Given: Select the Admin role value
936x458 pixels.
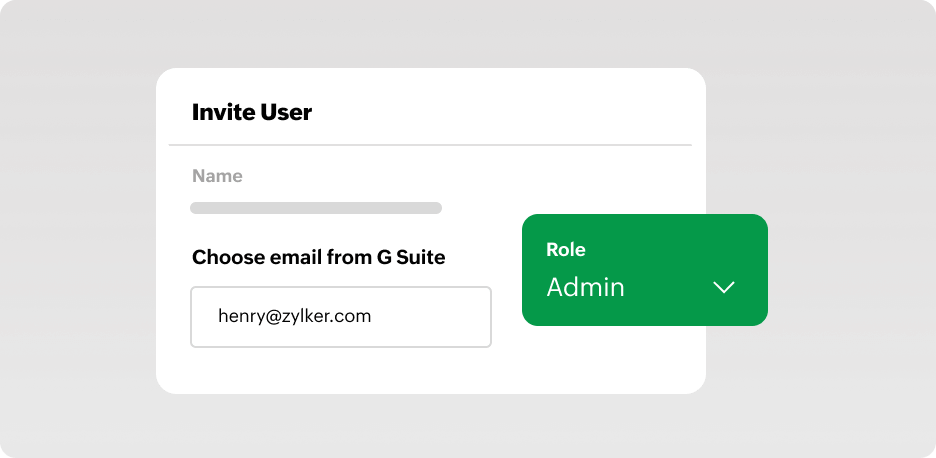Looking at the screenshot, I should [x=586, y=288].
